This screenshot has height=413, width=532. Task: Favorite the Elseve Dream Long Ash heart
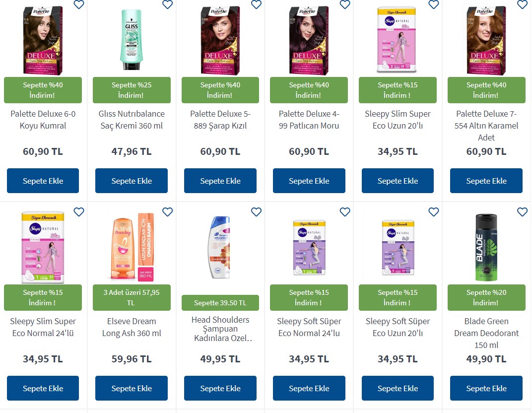tap(168, 212)
